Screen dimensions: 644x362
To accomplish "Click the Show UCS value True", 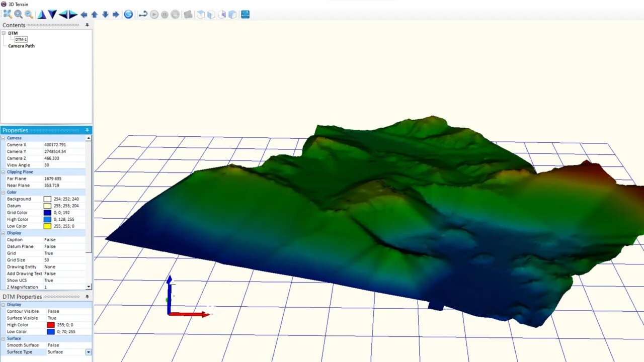I will 49,281.
